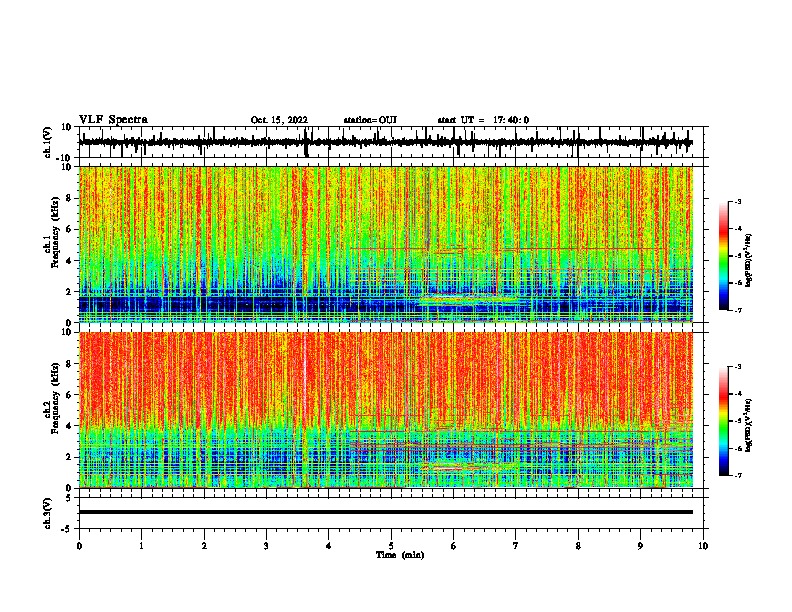This screenshot has height=612, width=792.
Task: Click the ch.2 colorbar units label
Action: [x=748, y=425]
